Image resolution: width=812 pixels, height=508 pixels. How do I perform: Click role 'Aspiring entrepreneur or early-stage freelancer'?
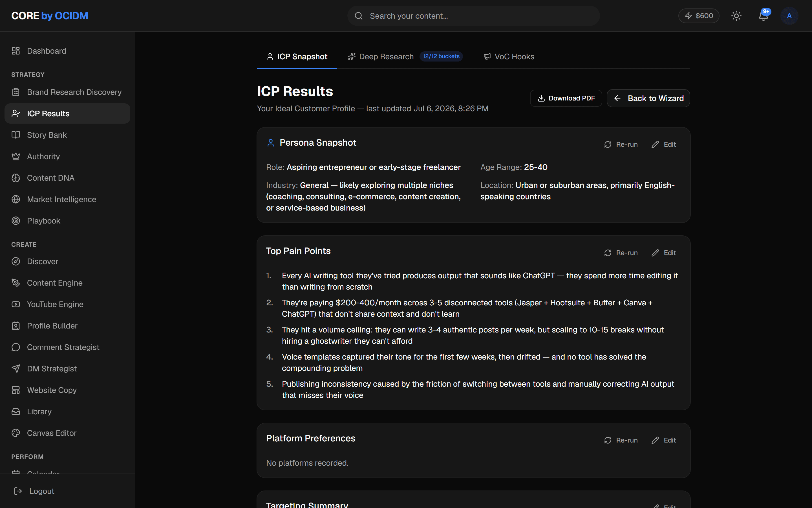(x=374, y=167)
